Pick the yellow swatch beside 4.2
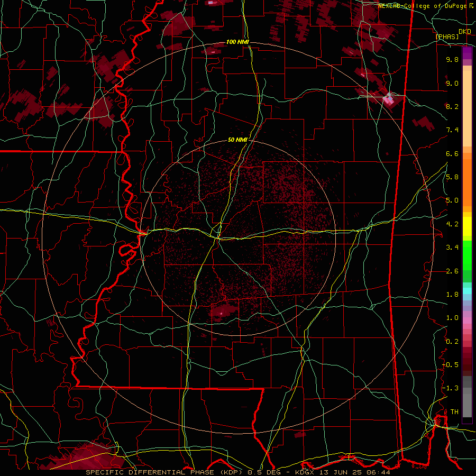Viewport: 476px width, 476px height. click(x=467, y=226)
